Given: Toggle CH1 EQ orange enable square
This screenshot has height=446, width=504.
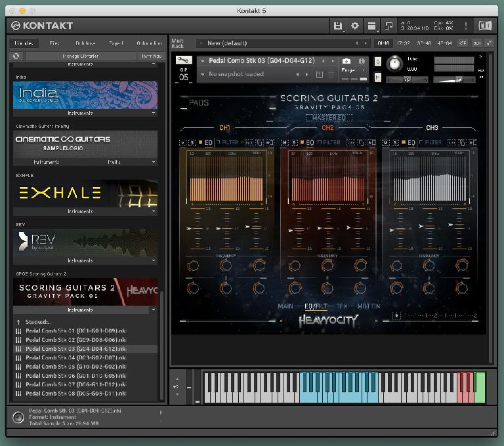Looking at the screenshot, I should (x=201, y=142).
